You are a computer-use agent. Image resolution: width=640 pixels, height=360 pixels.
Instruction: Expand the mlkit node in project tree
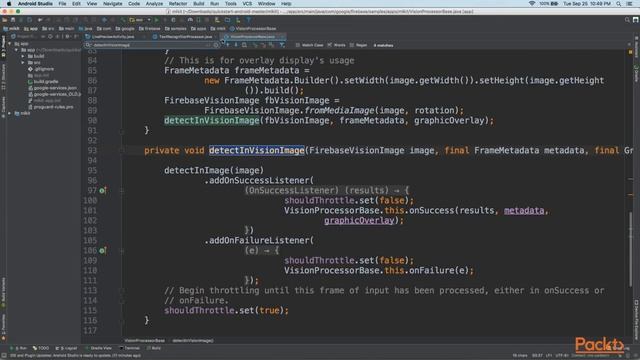pos(10,113)
